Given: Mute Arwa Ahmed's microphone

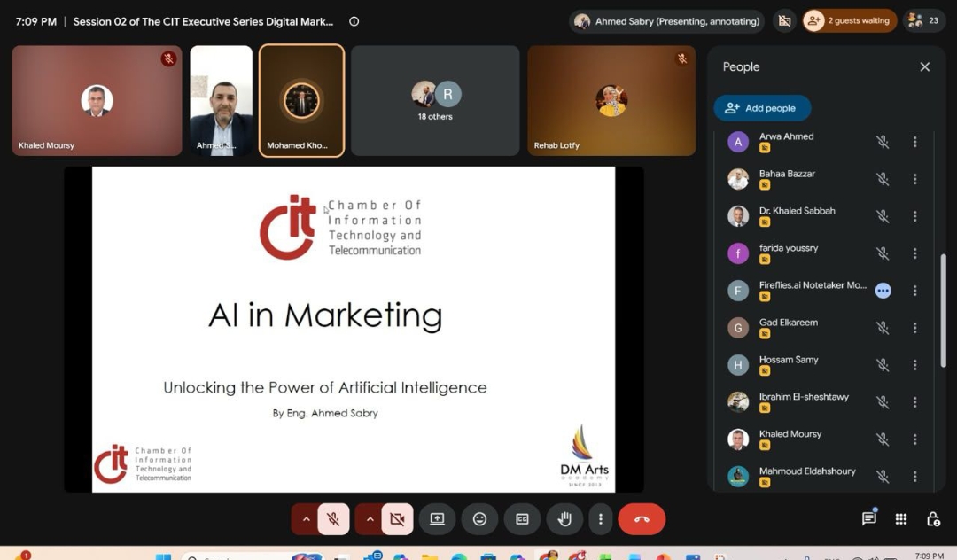Looking at the screenshot, I should [883, 142].
